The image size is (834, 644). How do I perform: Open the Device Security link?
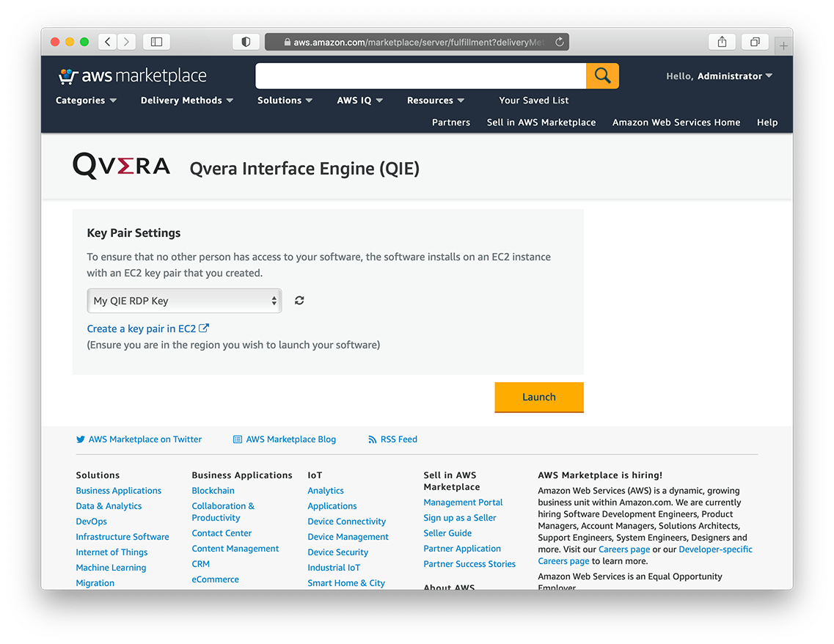[337, 552]
